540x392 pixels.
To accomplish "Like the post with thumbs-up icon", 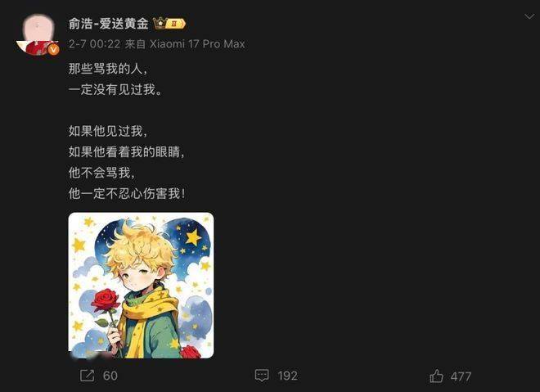I will click(436, 376).
